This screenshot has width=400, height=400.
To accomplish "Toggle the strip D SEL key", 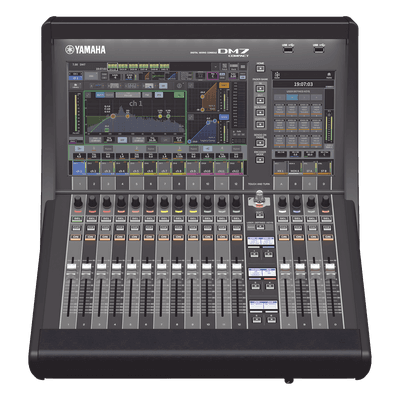I will (326, 219).
